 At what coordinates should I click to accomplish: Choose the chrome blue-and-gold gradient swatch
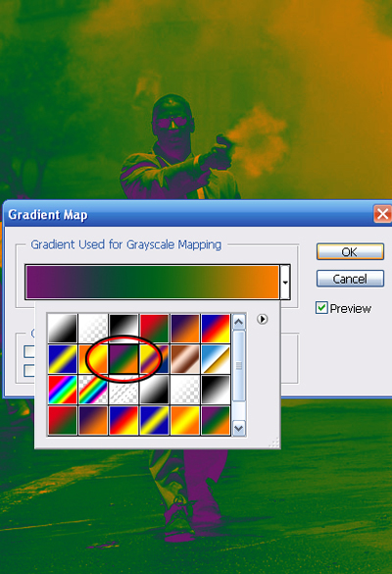click(x=216, y=359)
